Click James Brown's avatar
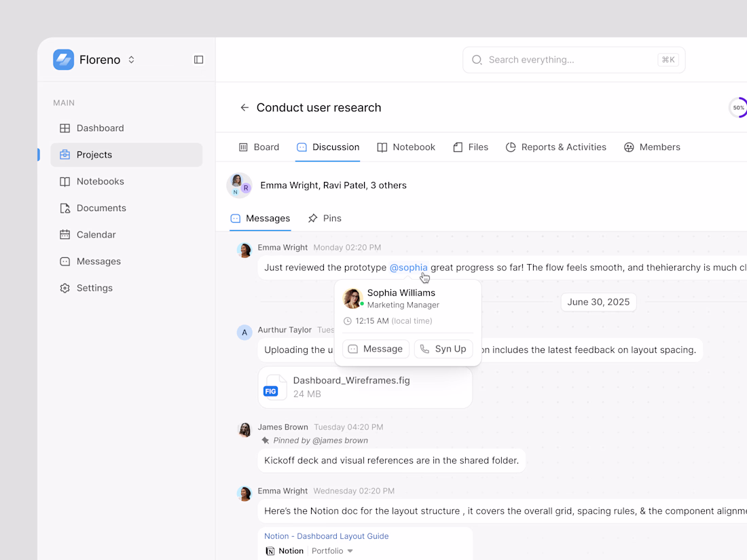Screen dimensions: 747x560 pyautogui.click(x=244, y=430)
